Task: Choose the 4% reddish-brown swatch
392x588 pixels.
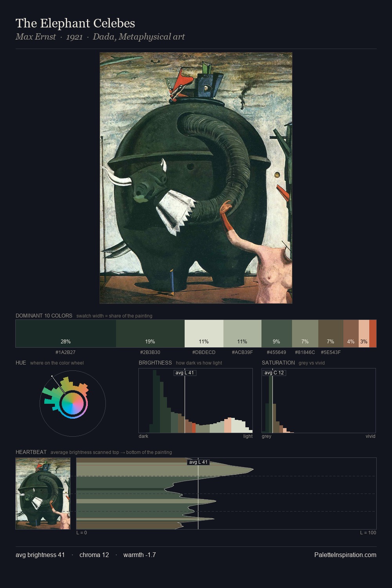Action: pyautogui.click(x=351, y=334)
